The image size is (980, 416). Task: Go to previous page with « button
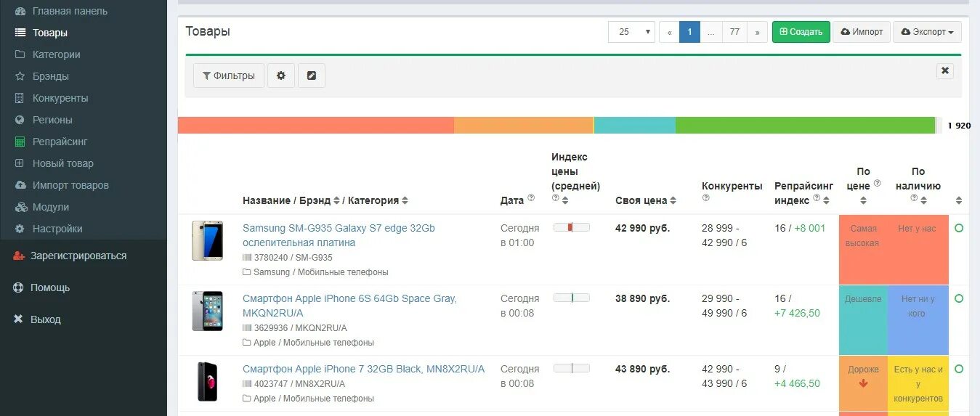tap(669, 32)
